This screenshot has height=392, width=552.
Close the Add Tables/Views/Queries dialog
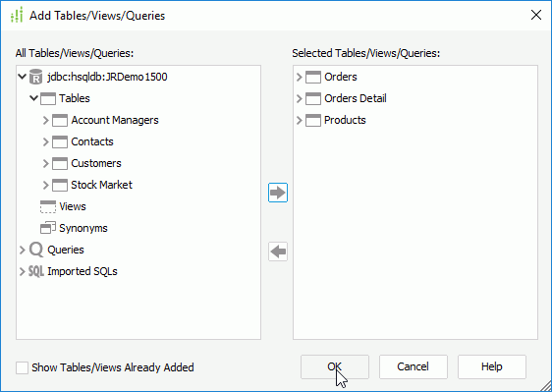(536, 15)
